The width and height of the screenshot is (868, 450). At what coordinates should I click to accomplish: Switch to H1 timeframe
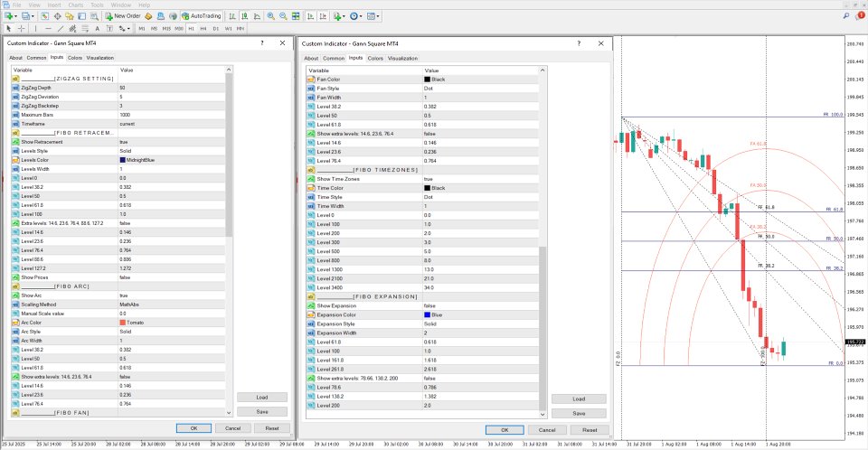click(191, 28)
